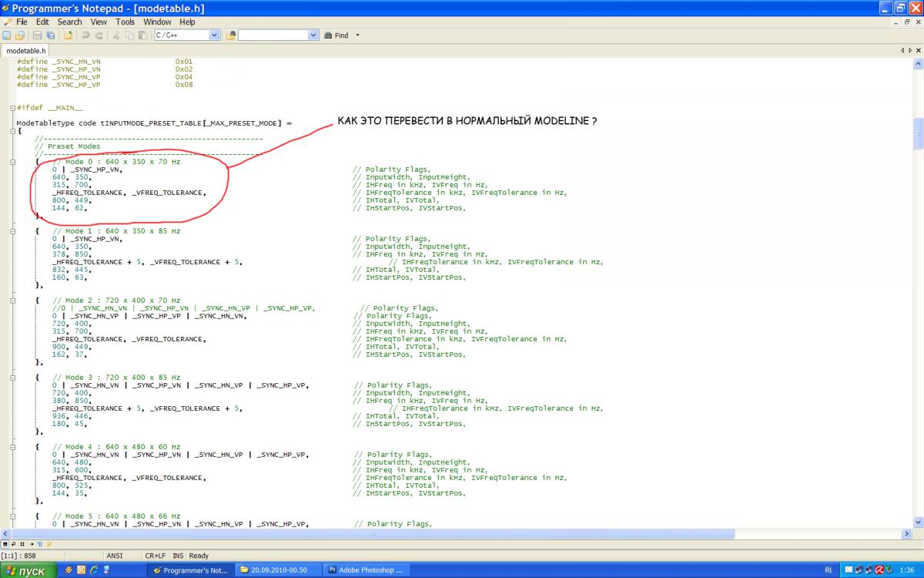The width and height of the screenshot is (924, 578).
Task: Open the Tools menu
Action: [x=125, y=22]
